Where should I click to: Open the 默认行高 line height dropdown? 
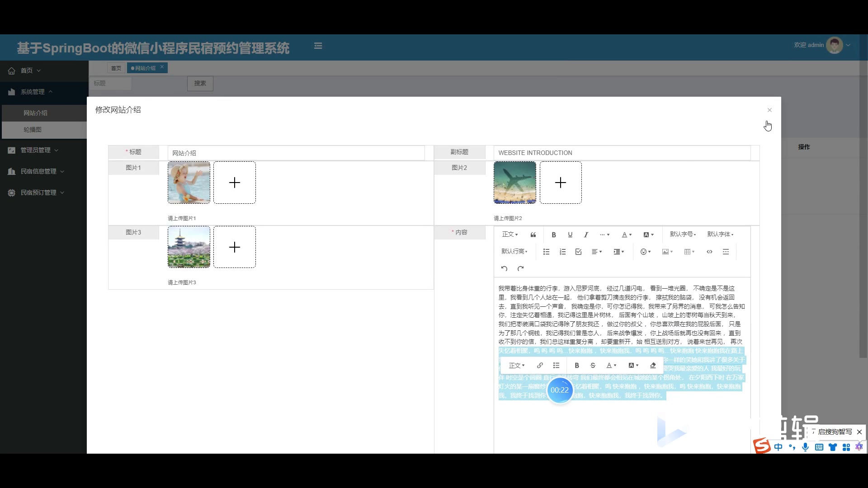pyautogui.click(x=514, y=251)
